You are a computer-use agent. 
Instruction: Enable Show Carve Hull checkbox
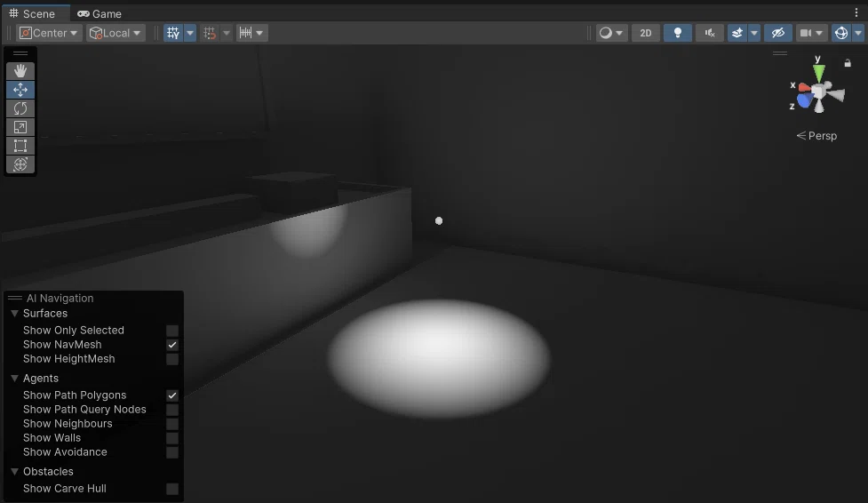[172, 489]
